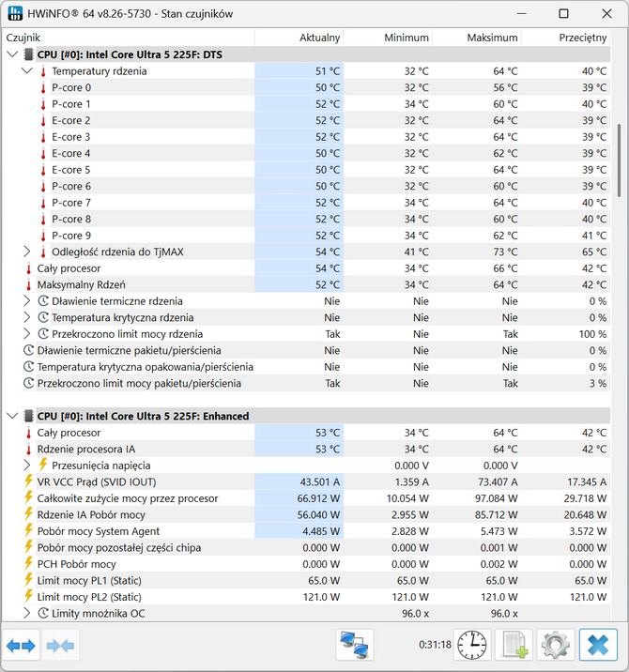Click the 73.407 A maximum value

click(x=498, y=482)
